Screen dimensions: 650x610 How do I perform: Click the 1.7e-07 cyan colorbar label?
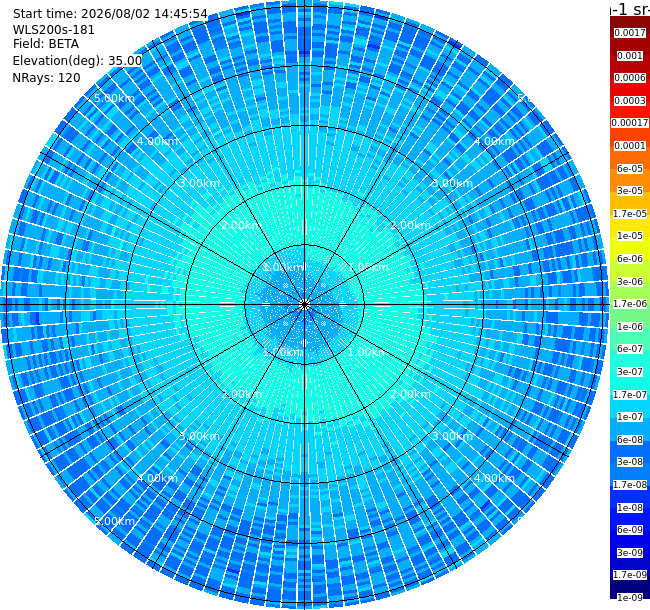pos(630,395)
